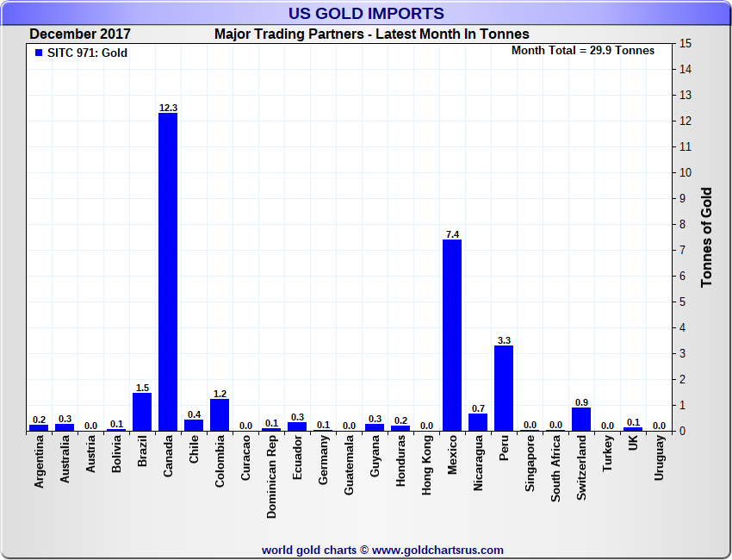The height and width of the screenshot is (560, 732).
Task: Click the 'Honduras' axis label
Action: tap(400, 461)
